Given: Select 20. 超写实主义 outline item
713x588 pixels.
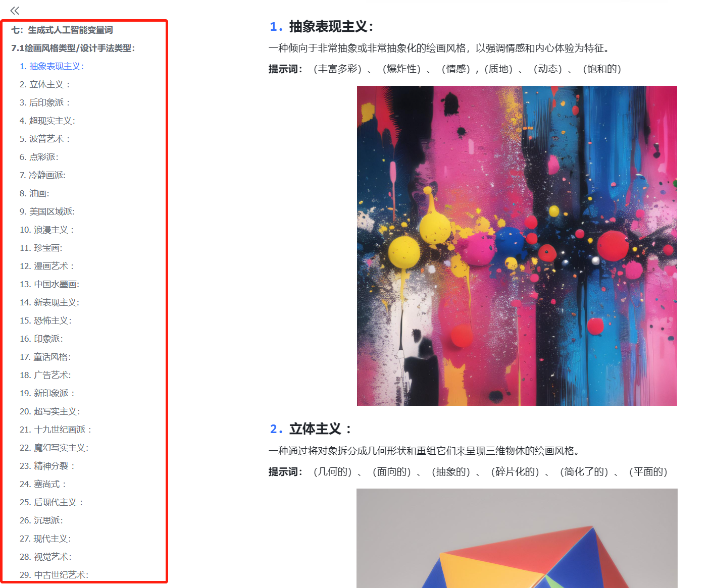Looking at the screenshot, I should coord(50,412).
